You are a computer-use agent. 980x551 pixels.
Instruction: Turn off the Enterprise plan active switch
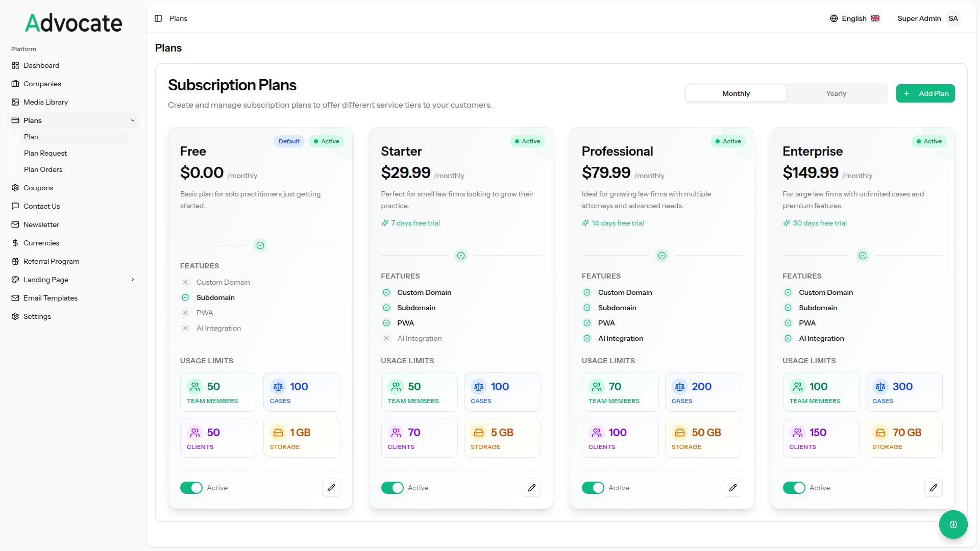794,488
